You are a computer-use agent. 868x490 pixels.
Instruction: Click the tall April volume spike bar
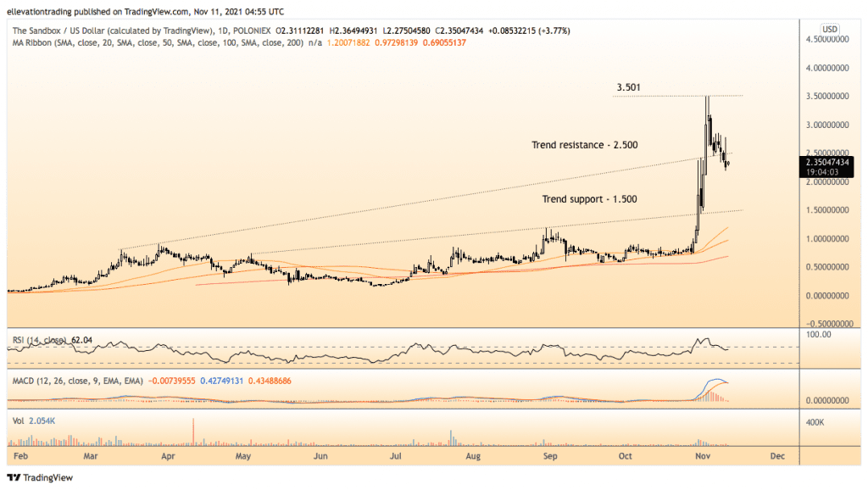194,432
